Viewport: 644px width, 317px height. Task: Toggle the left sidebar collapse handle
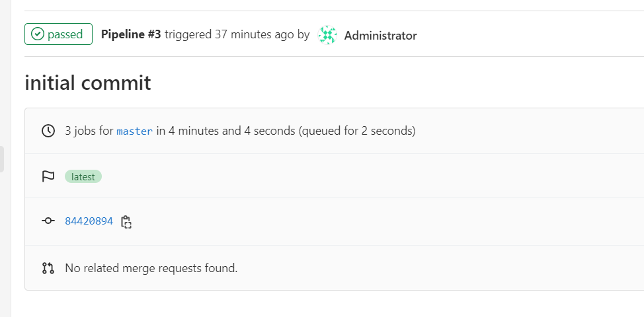(2, 159)
